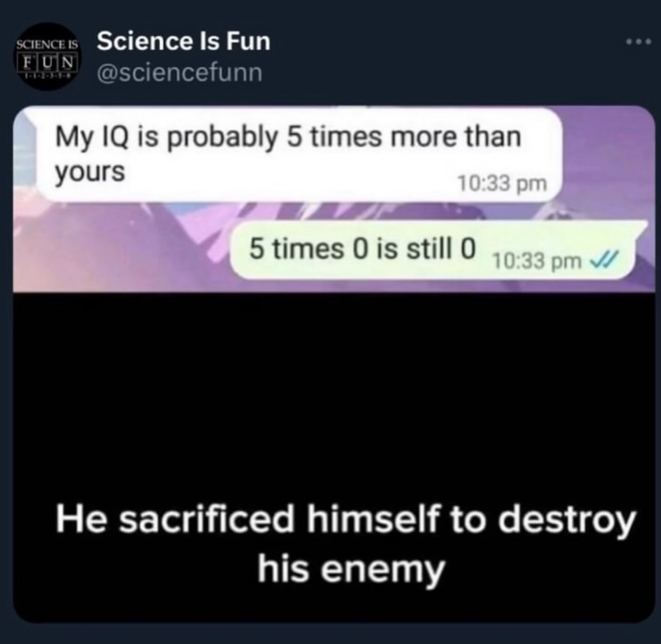Open the Science Is Fun profile avatar

point(47,56)
